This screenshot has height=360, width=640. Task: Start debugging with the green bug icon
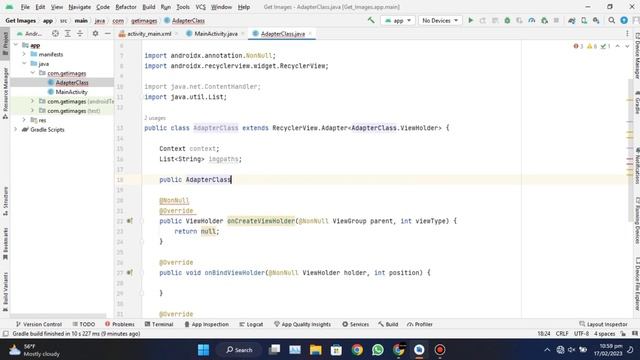point(507,20)
